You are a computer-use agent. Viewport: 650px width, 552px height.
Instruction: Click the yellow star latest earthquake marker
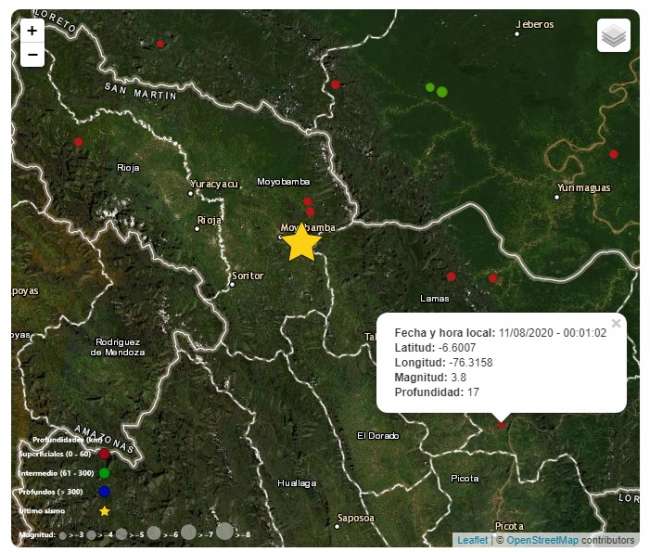(x=301, y=243)
